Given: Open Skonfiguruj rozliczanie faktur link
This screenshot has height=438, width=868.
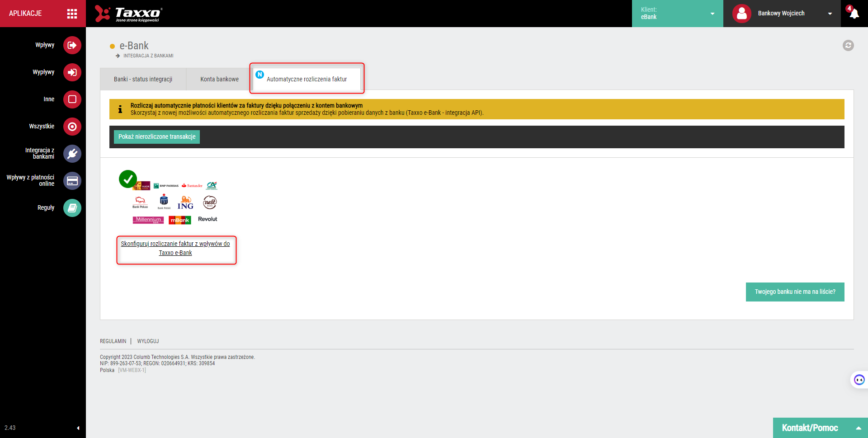Looking at the screenshot, I should click(x=175, y=248).
